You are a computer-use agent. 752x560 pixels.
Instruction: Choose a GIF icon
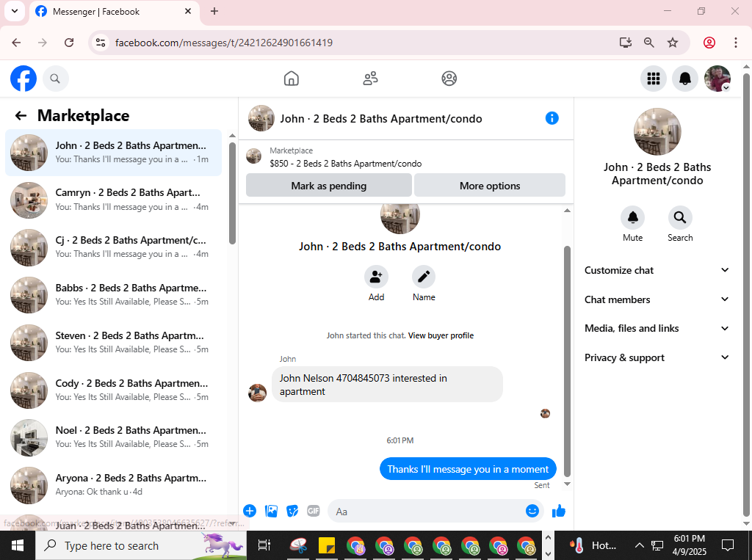point(313,511)
